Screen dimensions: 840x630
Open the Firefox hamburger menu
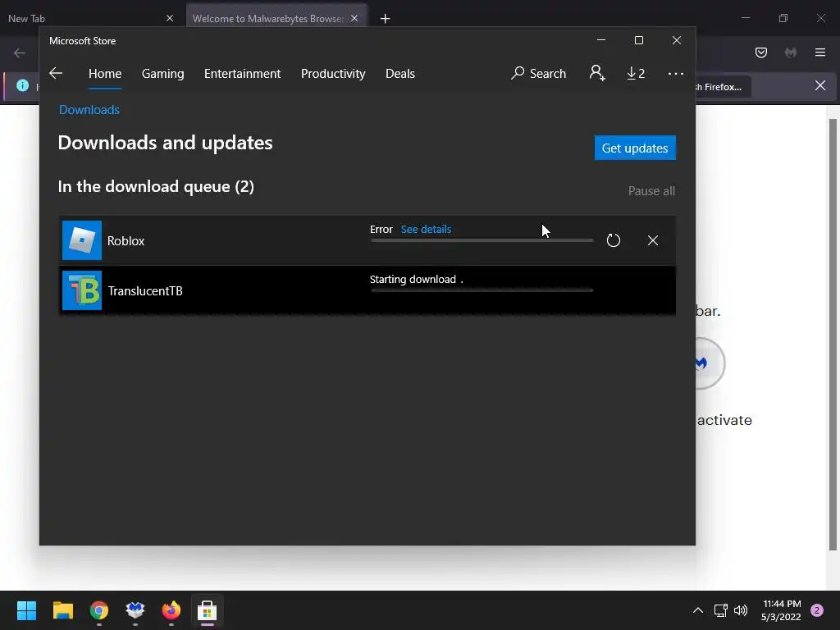point(820,52)
